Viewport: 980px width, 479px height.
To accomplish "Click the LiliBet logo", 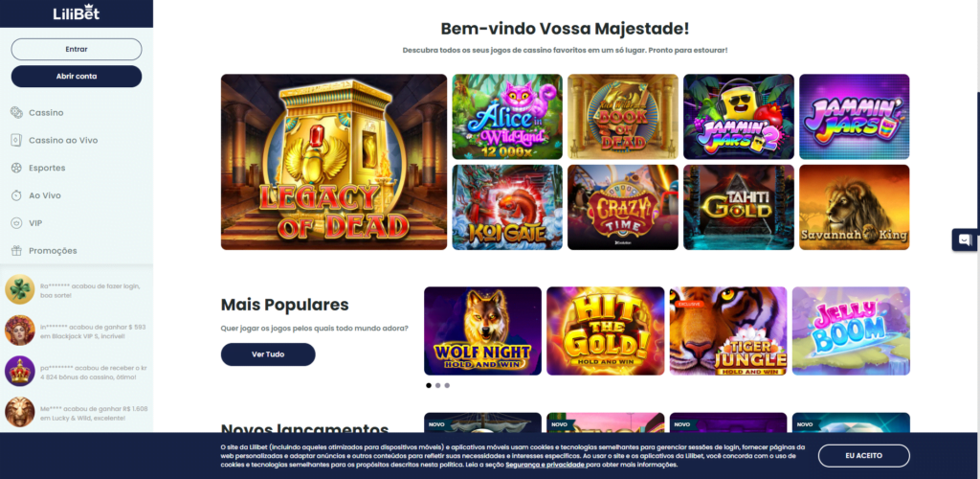I will coord(77,13).
